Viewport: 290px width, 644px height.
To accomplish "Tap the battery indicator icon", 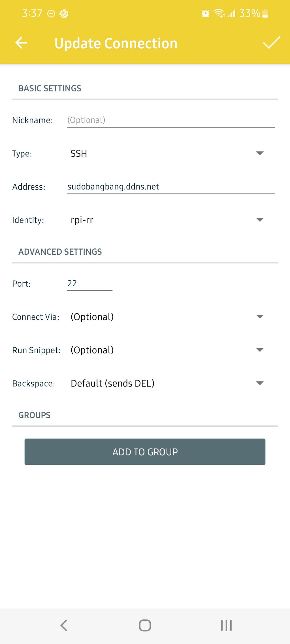I will click(x=265, y=13).
